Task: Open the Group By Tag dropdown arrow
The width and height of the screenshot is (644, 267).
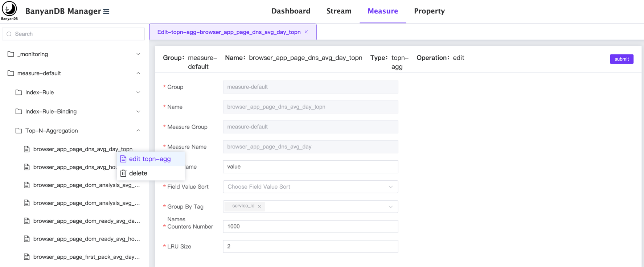Action: 391,207
